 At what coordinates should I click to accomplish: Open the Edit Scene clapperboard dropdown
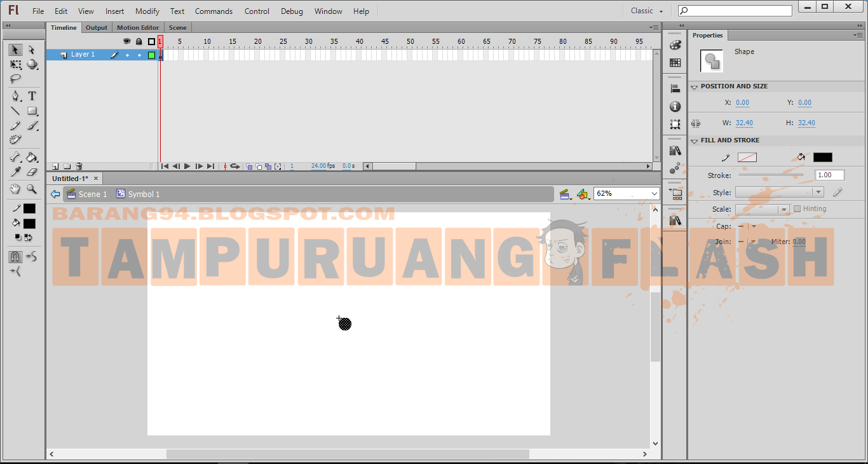565,194
